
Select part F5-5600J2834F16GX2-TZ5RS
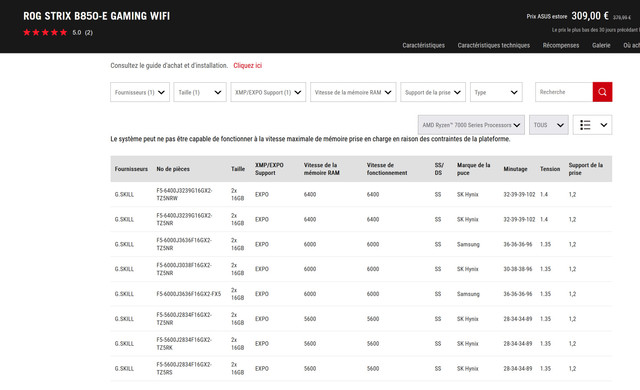pos(184,368)
